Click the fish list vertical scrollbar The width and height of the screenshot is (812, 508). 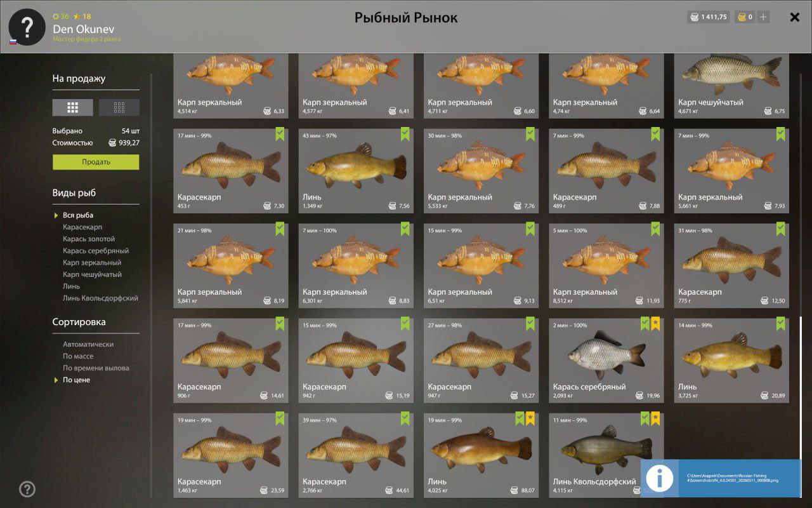pyautogui.click(x=801, y=387)
